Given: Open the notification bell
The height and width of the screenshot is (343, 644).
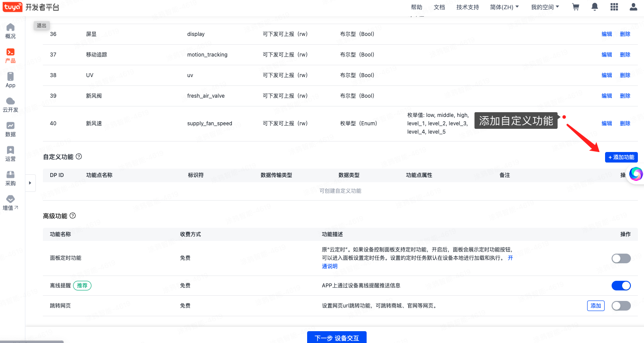Looking at the screenshot, I should 595,7.
